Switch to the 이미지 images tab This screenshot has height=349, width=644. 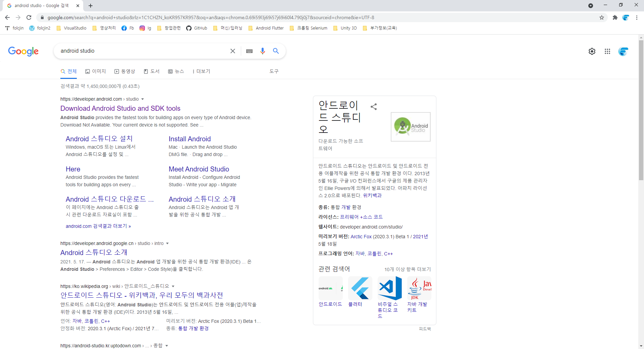point(96,71)
